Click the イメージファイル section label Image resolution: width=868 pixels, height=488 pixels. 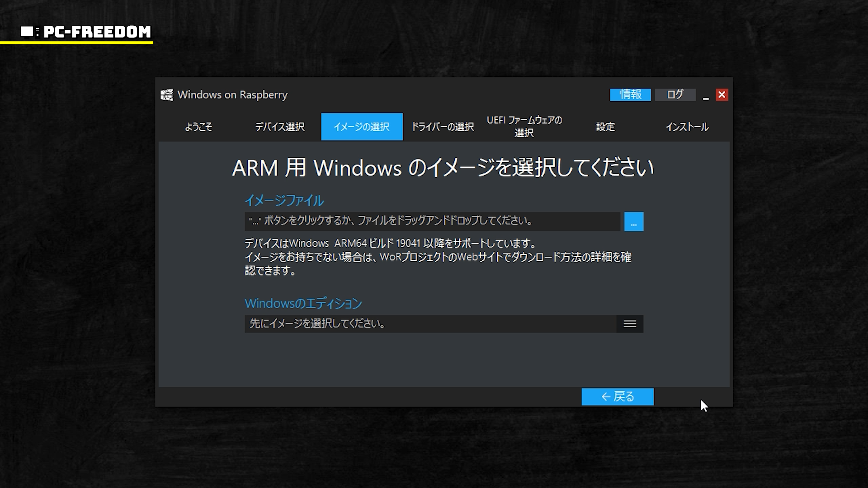[284, 200]
